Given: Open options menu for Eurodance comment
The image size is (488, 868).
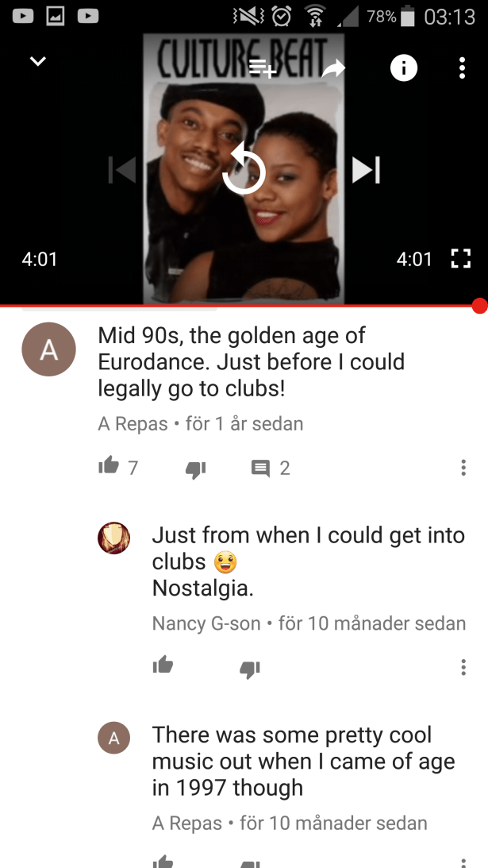Looking at the screenshot, I should click(463, 468).
